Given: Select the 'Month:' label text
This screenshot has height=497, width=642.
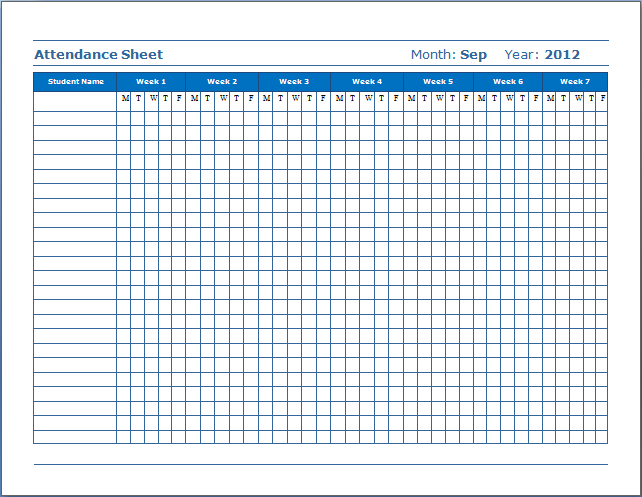Looking at the screenshot, I should click(x=433, y=54).
